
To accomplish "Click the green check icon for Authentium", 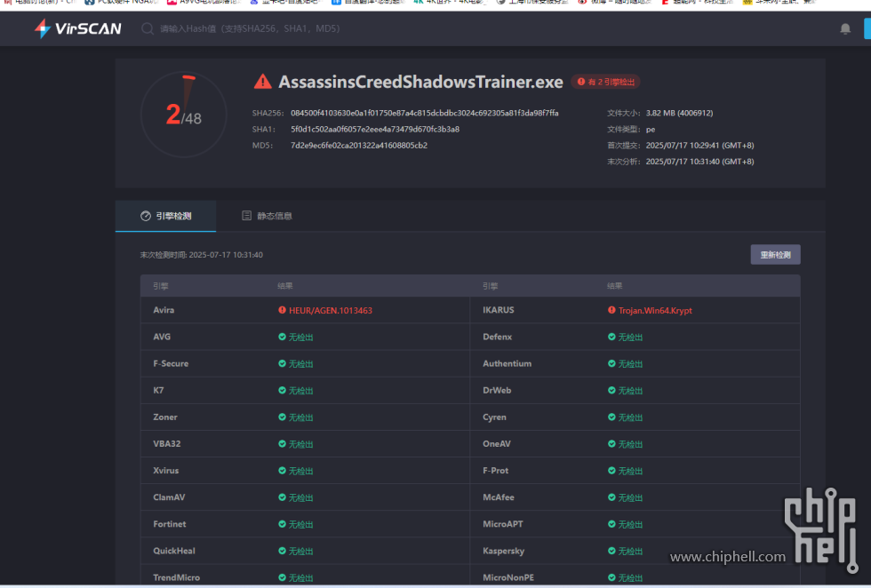I will [x=611, y=363].
